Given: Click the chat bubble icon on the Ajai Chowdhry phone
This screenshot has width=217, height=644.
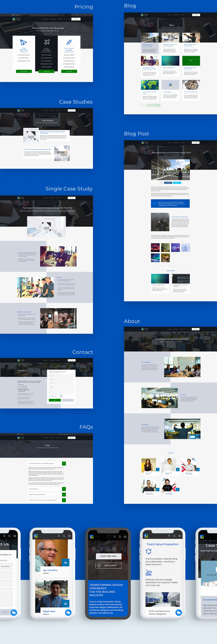Looking at the screenshot, I should [68, 612].
